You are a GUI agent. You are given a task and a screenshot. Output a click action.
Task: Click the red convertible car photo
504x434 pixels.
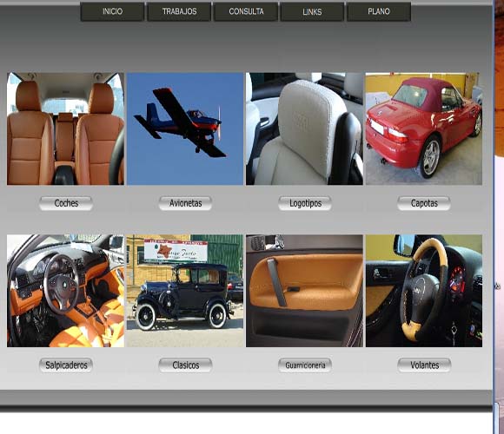(424, 128)
